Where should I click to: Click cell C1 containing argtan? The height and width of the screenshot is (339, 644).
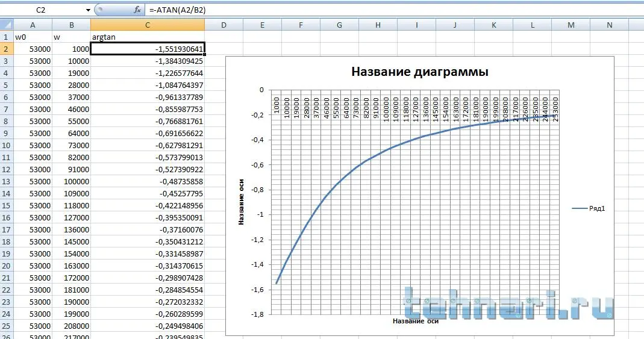point(148,37)
